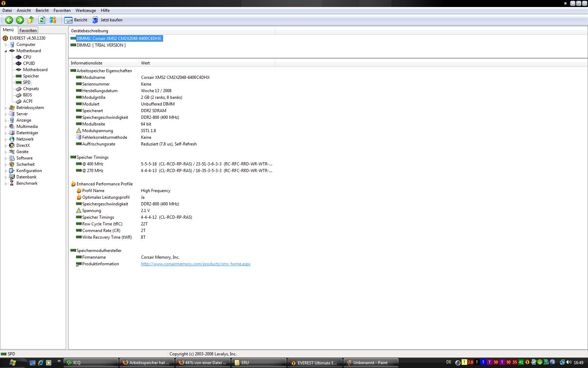588x368 pixels.
Task: Click the Modulspannung warning icon
Action: (x=79, y=131)
